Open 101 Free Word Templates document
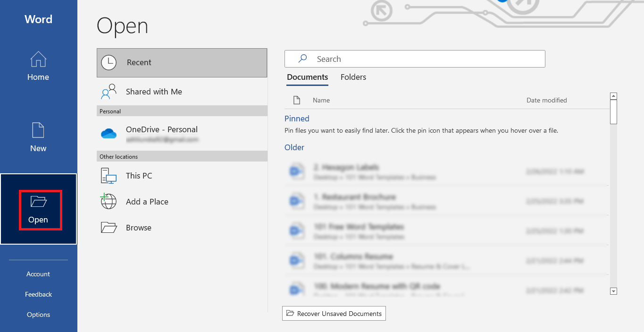 click(x=446, y=231)
